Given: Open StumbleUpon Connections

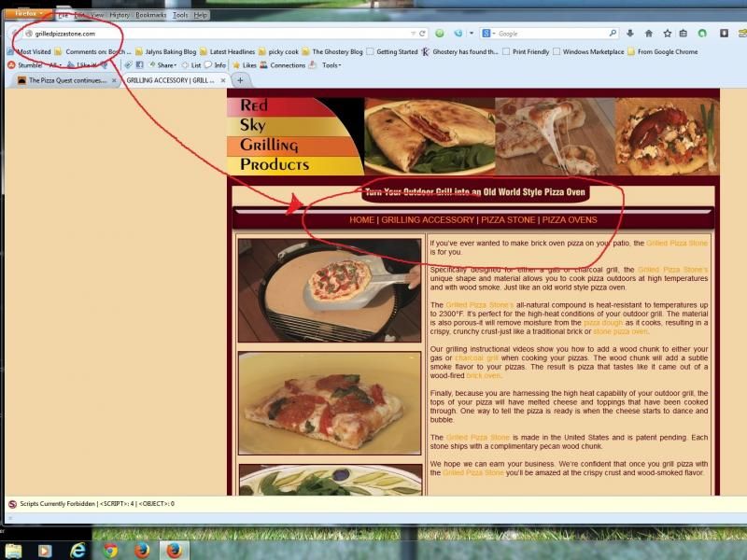Looking at the screenshot, I should (283, 65).
